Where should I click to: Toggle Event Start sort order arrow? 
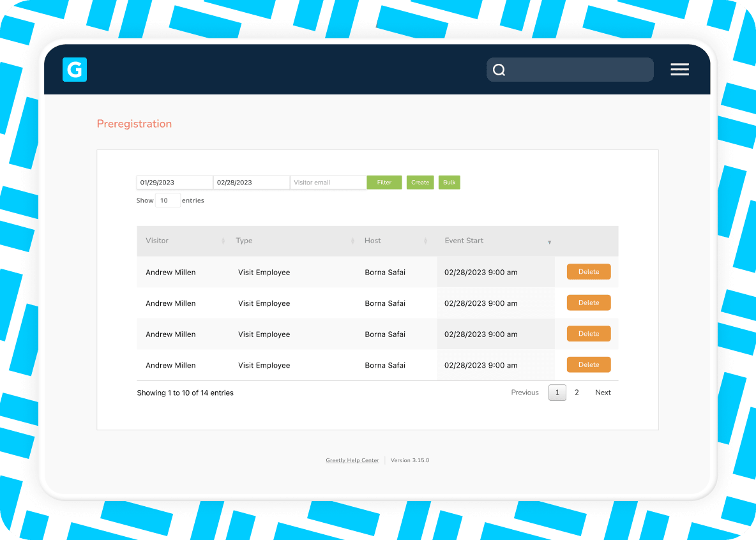[549, 242]
